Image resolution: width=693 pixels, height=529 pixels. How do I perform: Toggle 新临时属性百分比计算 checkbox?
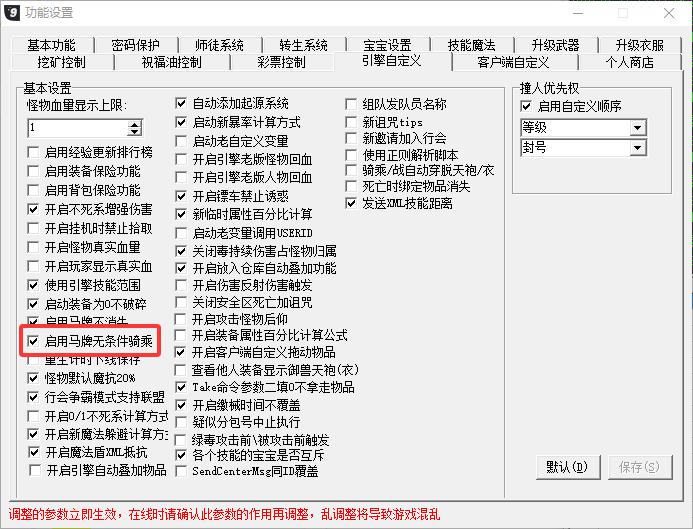click(181, 215)
